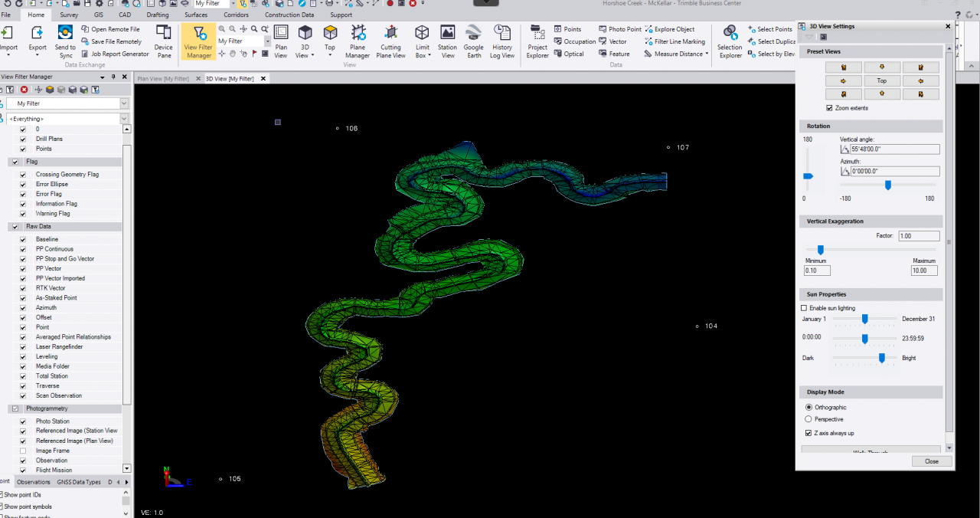Toggle the Image Frame checkbox
Image resolution: width=980 pixels, height=518 pixels.
(23, 451)
